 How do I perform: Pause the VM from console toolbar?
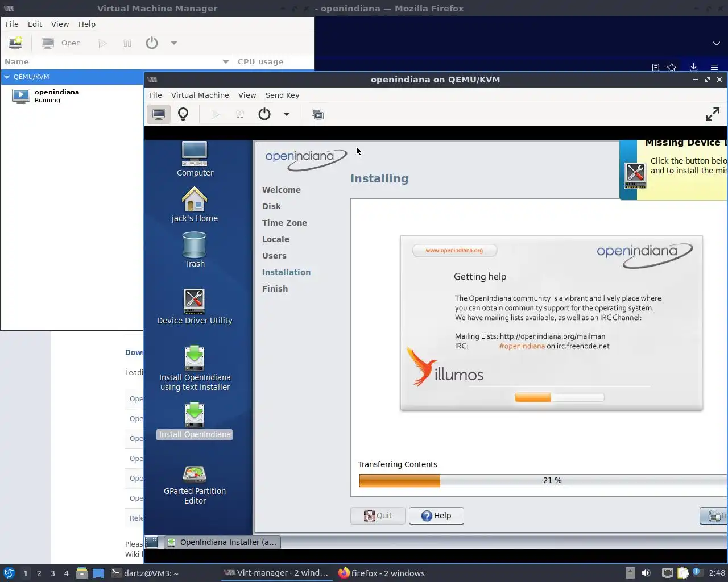coord(240,114)
